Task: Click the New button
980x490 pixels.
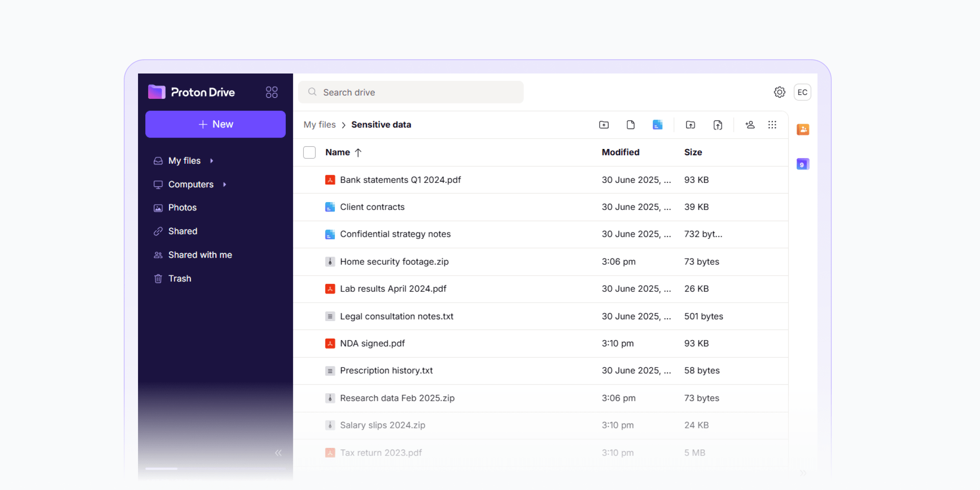Action: (x=216, y=124)
